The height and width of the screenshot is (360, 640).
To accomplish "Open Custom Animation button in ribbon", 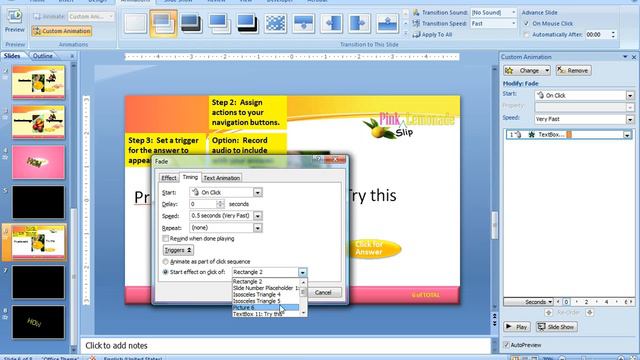I will click(x=62, y=31).
